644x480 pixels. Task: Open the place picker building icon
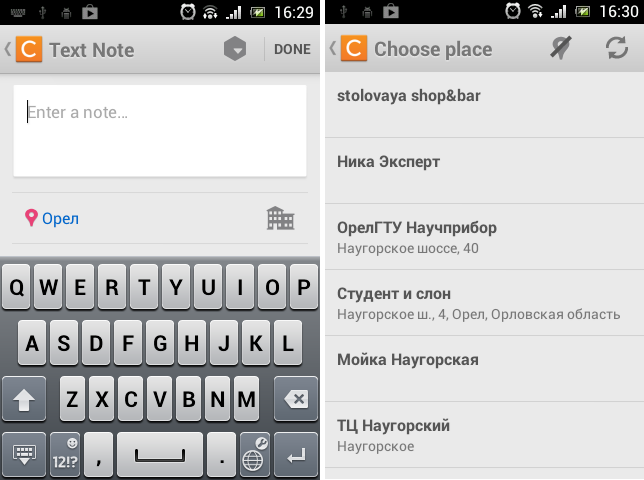pos(281,218)
